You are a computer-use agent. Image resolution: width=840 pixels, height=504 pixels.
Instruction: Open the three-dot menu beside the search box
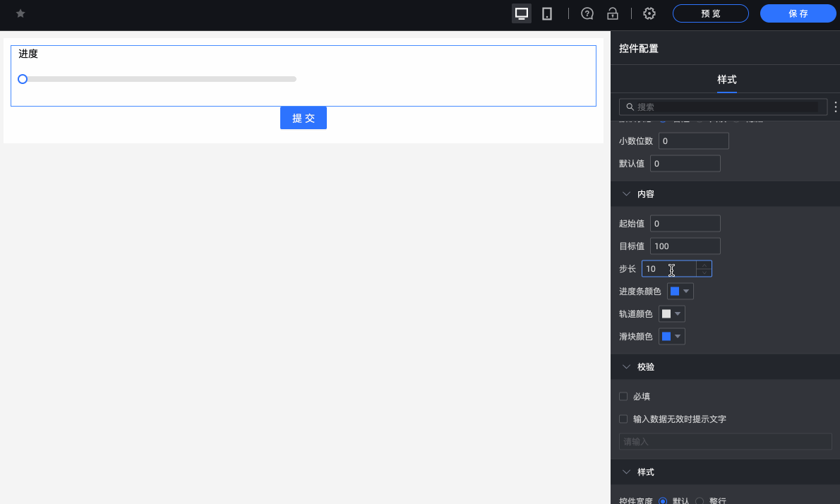tap(835, 107)
